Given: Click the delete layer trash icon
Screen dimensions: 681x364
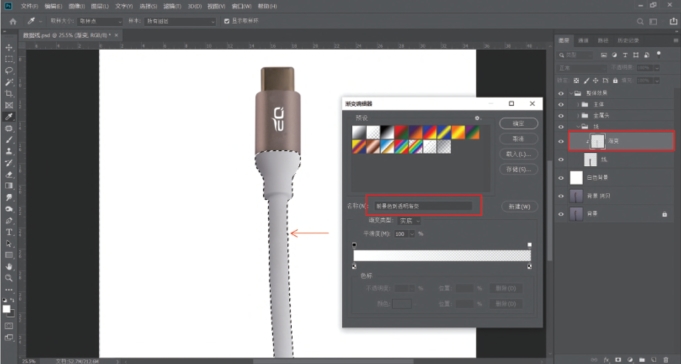Looking at the screenshot, I should (x=666, y=360).
